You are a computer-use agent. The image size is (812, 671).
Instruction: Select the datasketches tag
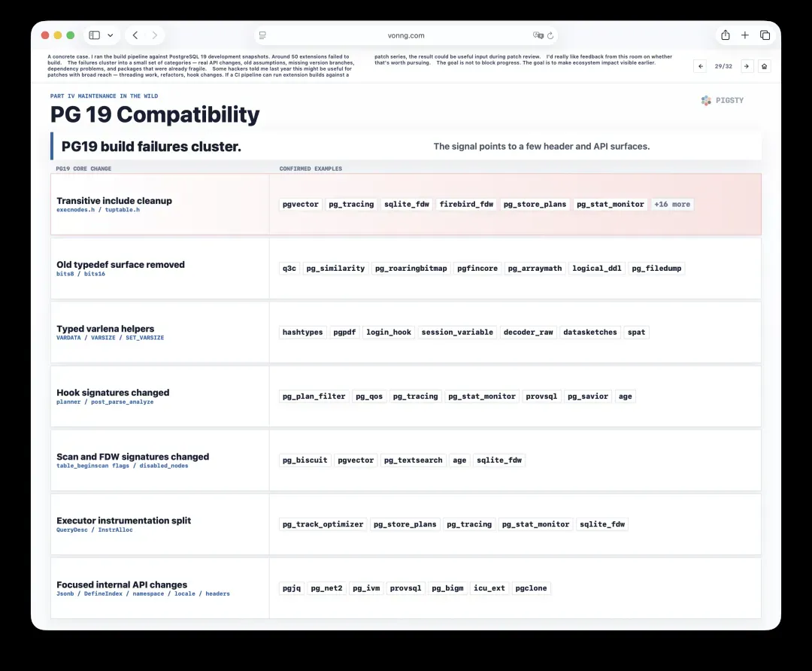pos(590,332)
